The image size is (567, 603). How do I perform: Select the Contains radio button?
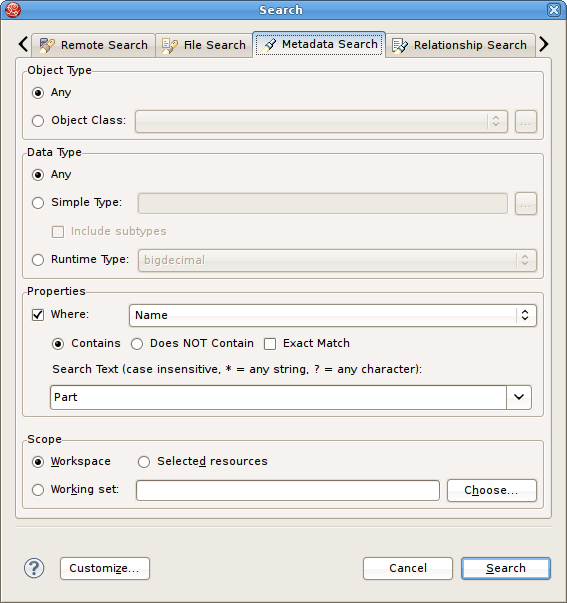pos(58,344)
